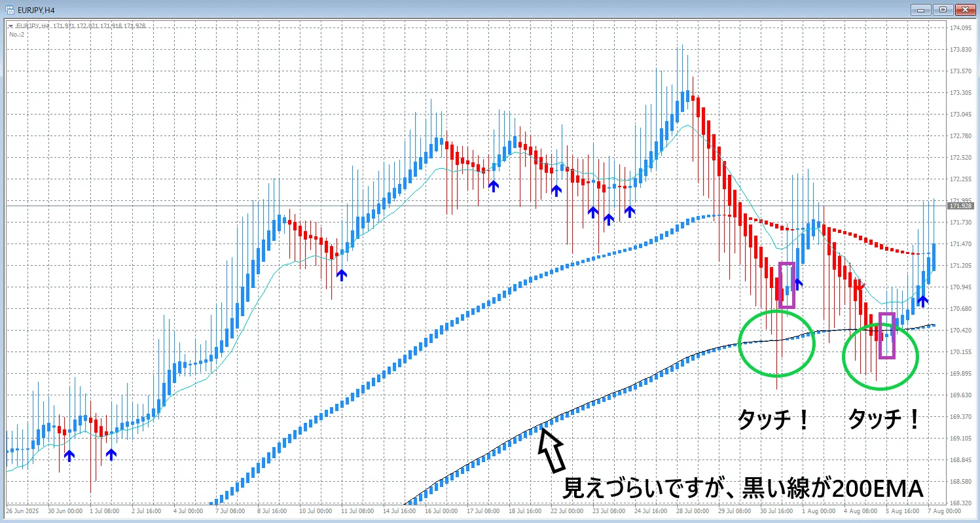Image resolution: width=980 pixels, height=523 pixels.
Task: Click price level 170.420 on the scale
Action: 960,330
